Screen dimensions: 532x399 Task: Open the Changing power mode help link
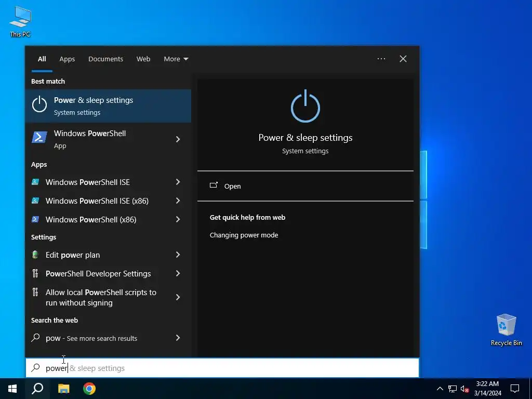(244, 235)
